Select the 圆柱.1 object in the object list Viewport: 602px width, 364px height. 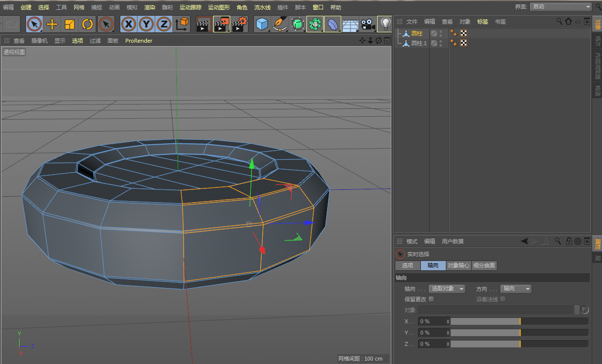point(419,43)
